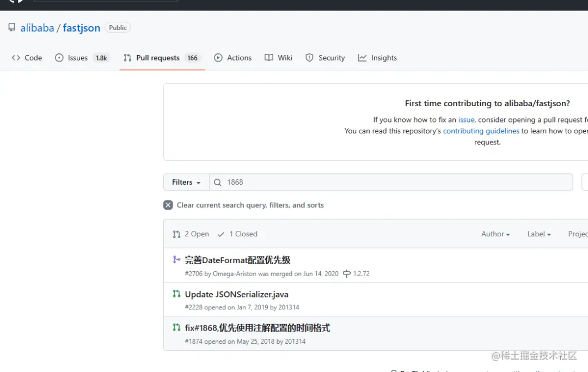Open the Insights tab

[377, 58]
